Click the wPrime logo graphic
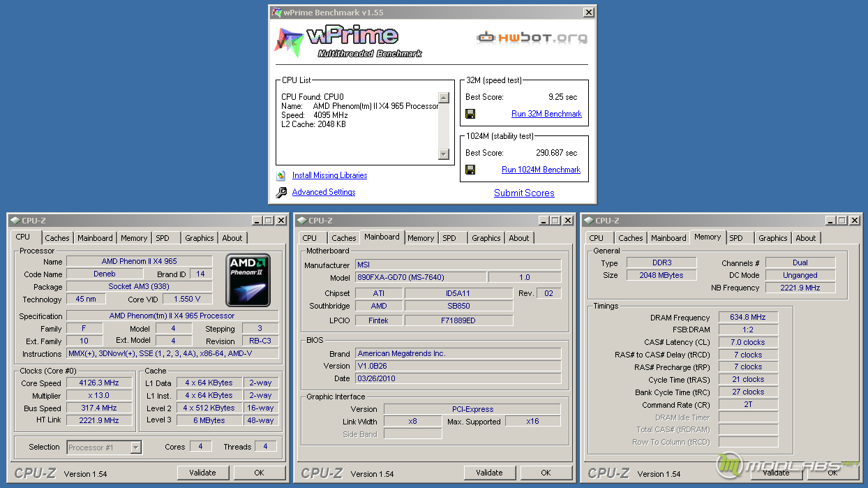 pyautogui.click(x=349, y=41)
